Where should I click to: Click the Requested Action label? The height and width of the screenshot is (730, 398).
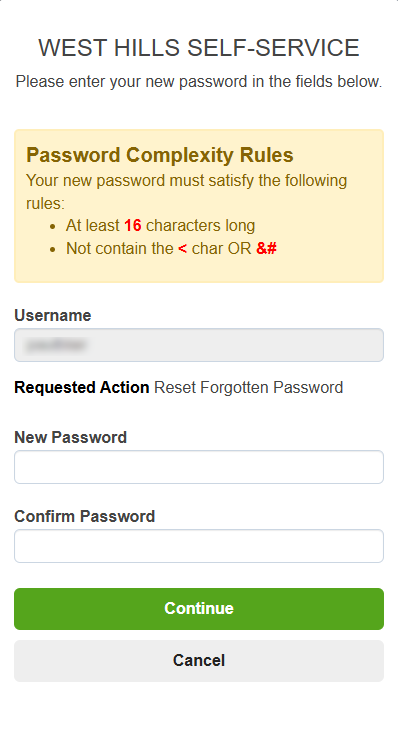click(x=82, y=387)
